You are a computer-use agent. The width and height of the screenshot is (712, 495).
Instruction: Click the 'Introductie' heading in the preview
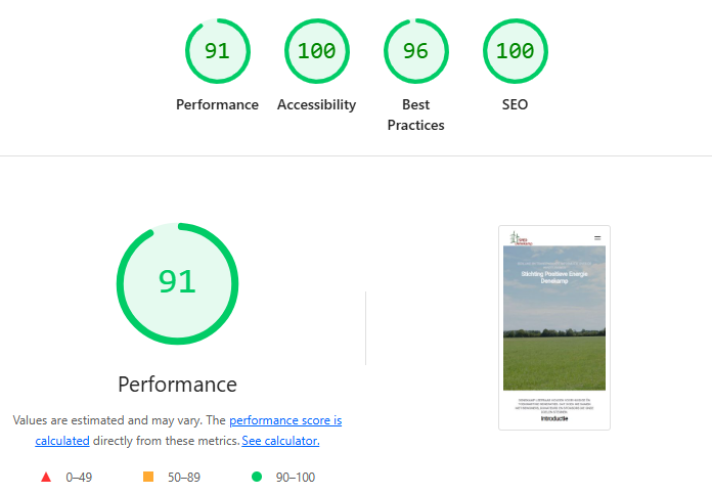pos(554,419)
